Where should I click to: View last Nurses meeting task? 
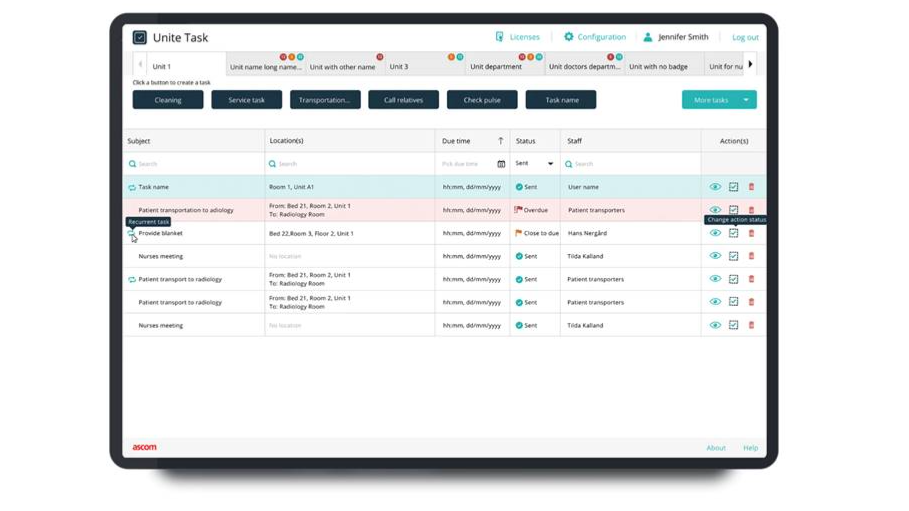click(x=715, y=325)
